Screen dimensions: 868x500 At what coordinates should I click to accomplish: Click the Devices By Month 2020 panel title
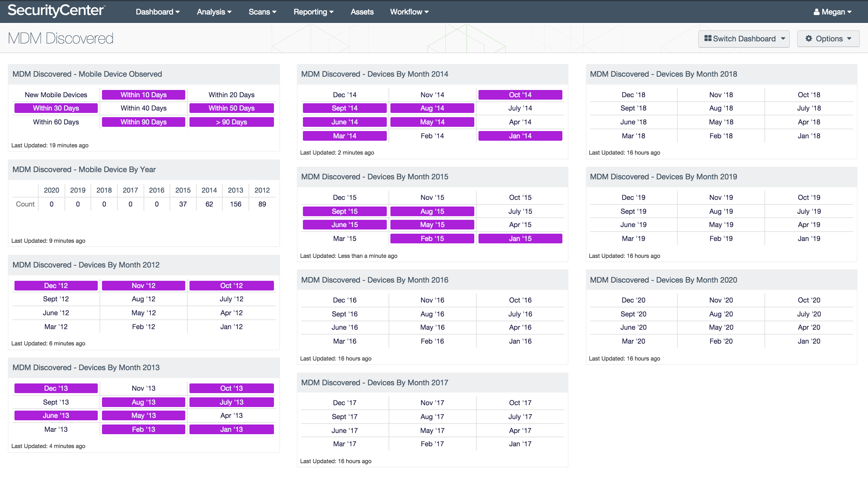(x=663, y=280)
